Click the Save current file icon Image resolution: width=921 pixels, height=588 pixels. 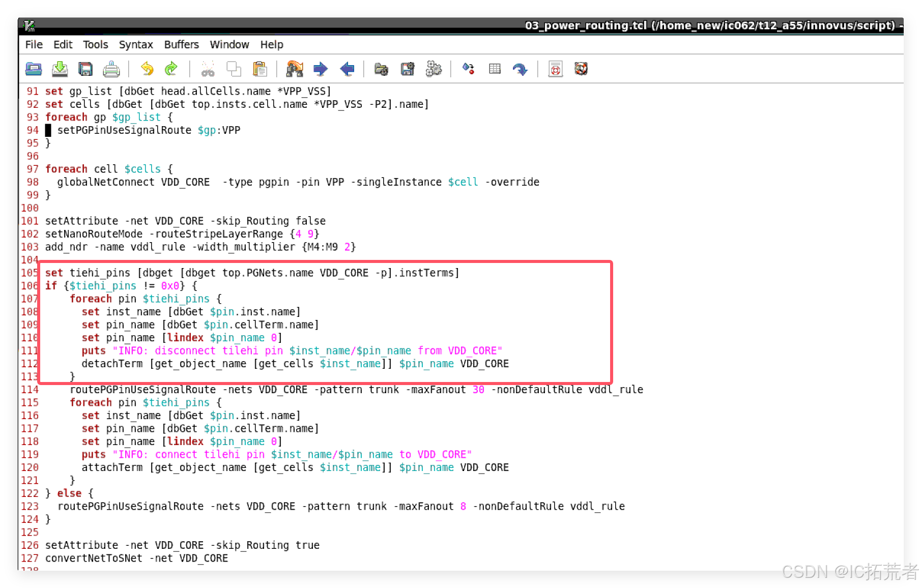[x=60, y=69]
